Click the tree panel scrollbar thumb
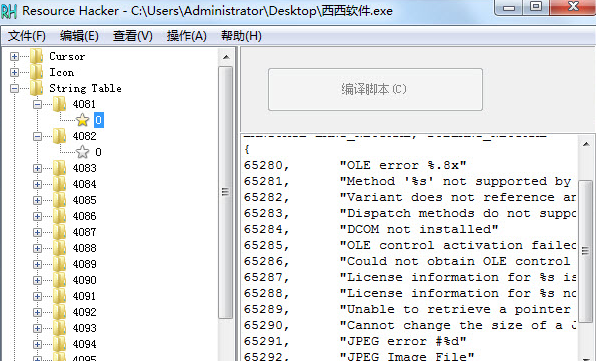 pos(226,192)
